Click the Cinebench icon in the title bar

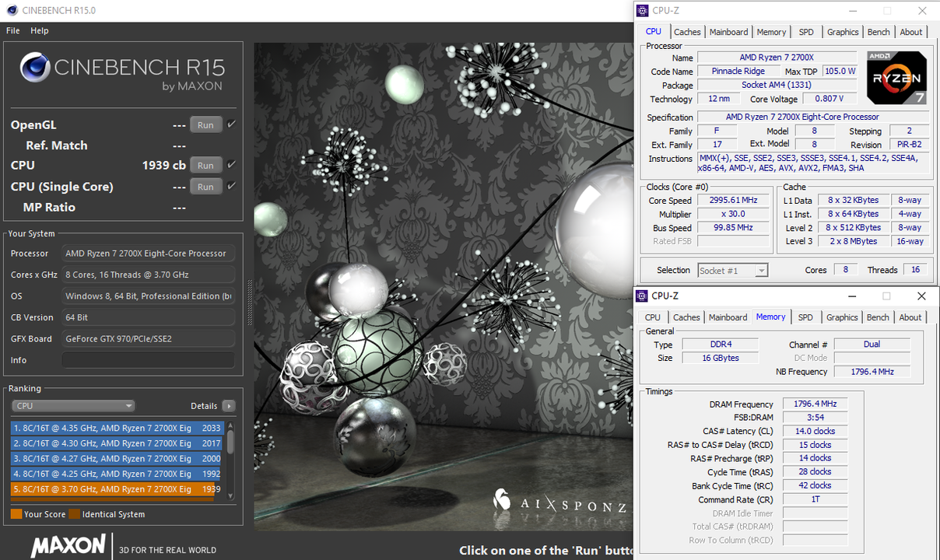click(x=12, y=11)
